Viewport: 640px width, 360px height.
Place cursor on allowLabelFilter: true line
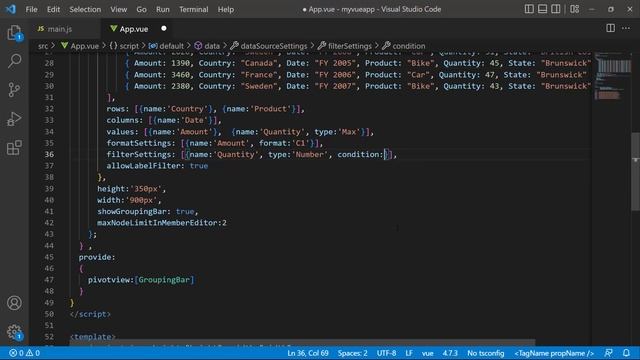[x=157, y=166]
